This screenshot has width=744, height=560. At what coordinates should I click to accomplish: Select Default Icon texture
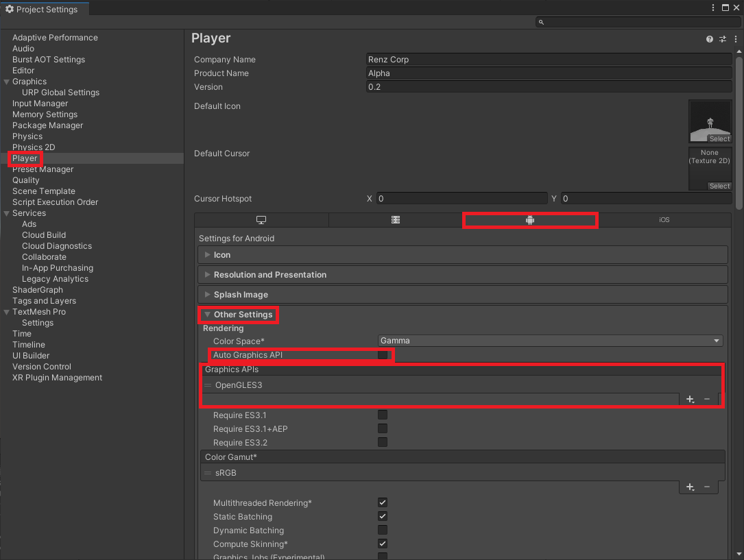tap(719, 139)
